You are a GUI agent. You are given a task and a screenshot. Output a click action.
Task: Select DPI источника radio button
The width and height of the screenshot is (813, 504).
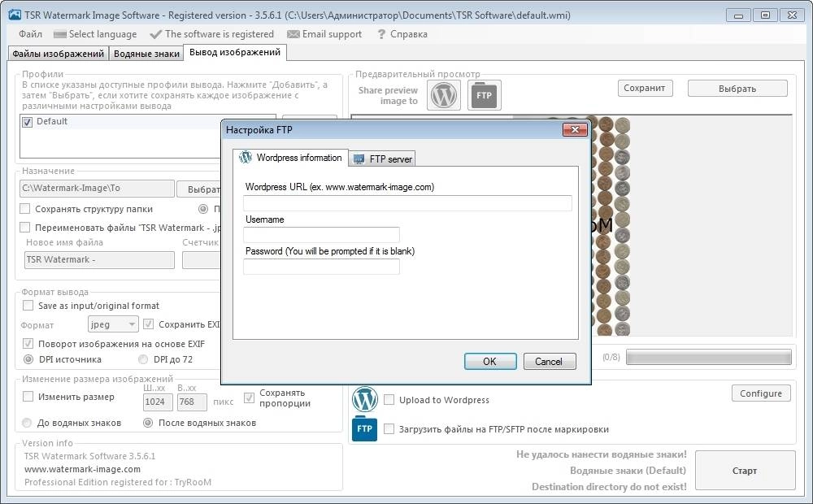click(28, 359)
